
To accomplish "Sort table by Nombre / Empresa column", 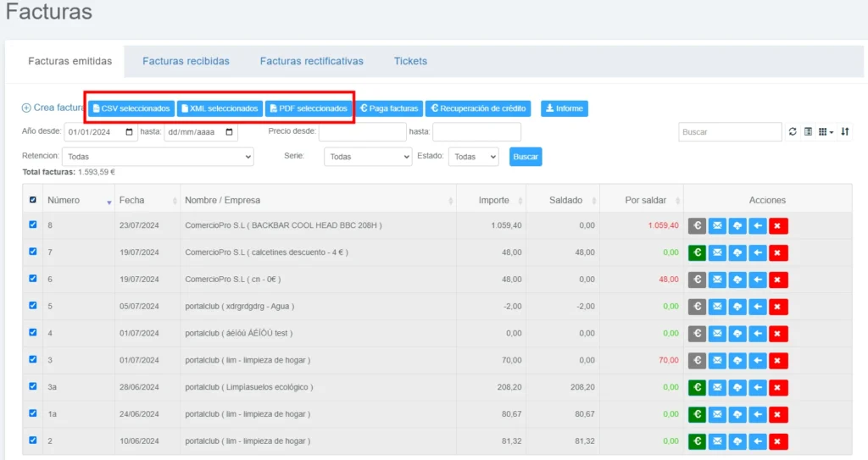I will pyautogui.click(x=319, y=201).
